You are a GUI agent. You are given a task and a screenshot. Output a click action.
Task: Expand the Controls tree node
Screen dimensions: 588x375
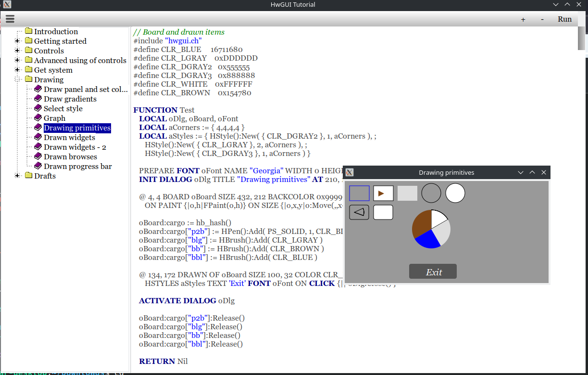(18, 51)
